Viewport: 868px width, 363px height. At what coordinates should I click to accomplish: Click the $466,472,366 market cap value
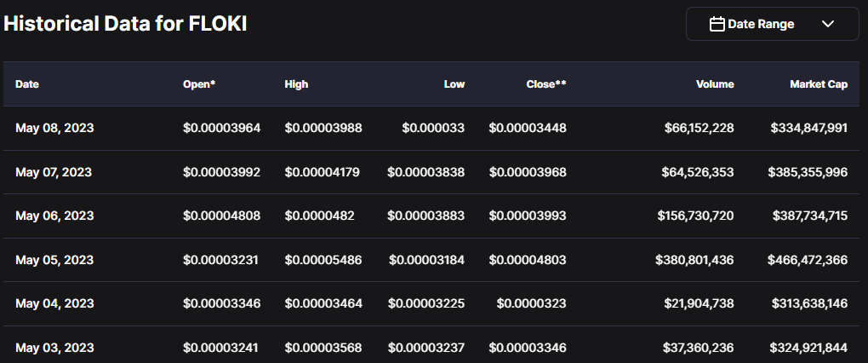[808, 260]
